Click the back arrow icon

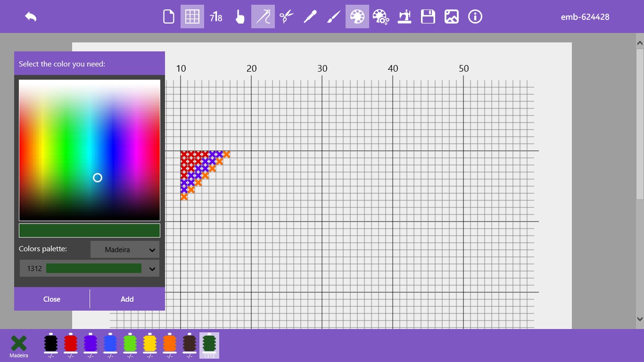pos(31,17)
